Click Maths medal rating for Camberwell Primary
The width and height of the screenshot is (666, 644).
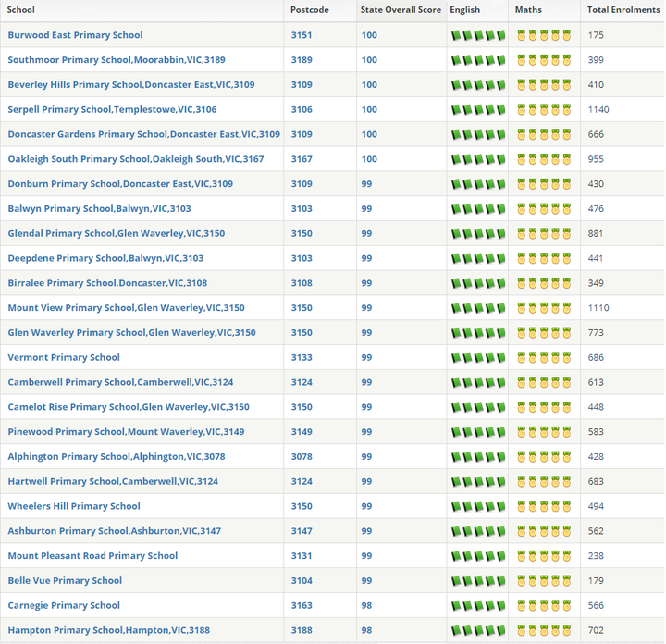click(x=544, y=382)
